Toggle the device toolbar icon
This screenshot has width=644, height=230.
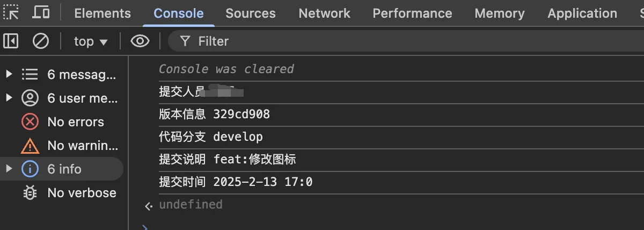pos(41,12)
